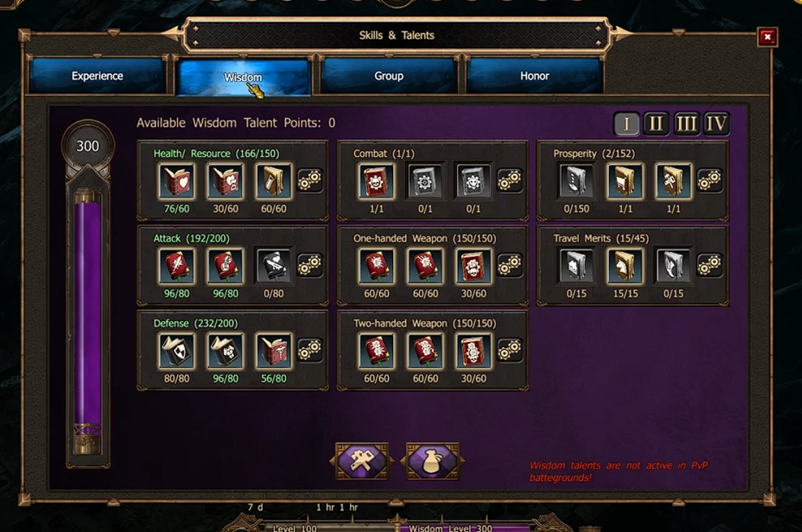802x532 pixels.
Task: Open gear settings for One-handed Weapon group
Action: point(510,266)
